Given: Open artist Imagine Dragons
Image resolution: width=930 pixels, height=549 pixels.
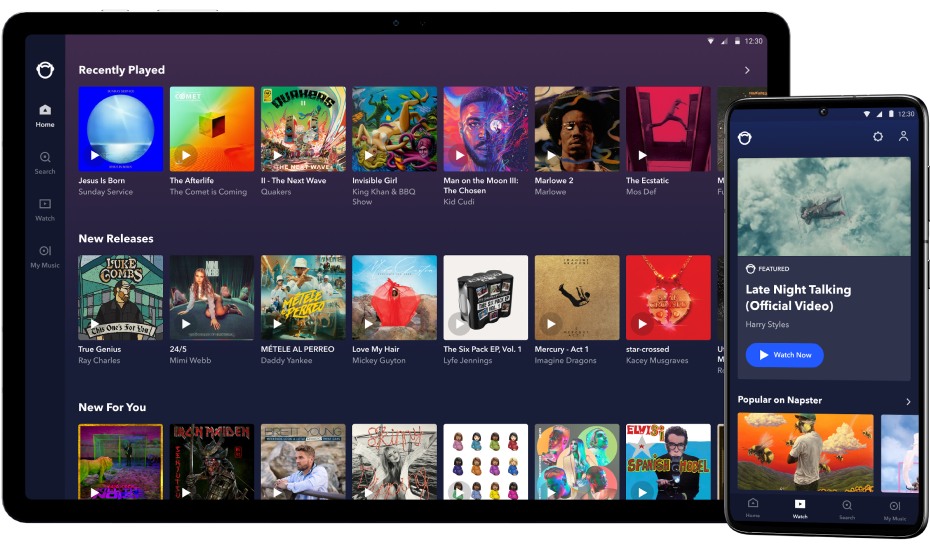Looking at the screenshot, I should pyautogui.click(x=565, y=360).
